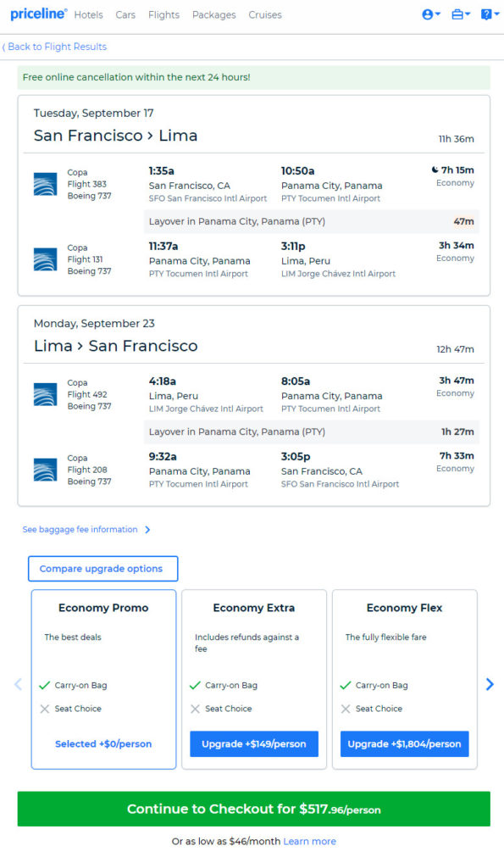Viewport: 504px width, 868px height.
Task: Open the Cruises menu item
Action: coord(265,15)
